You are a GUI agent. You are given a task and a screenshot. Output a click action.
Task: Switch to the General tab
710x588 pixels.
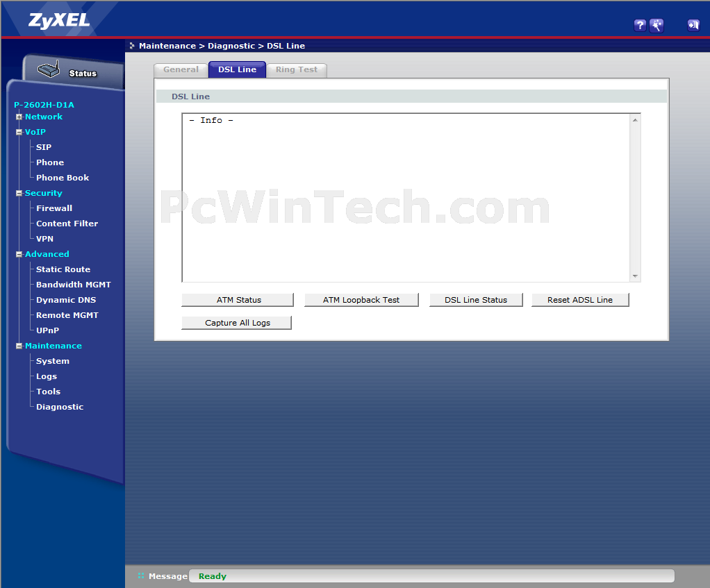(x=181, y=69)
